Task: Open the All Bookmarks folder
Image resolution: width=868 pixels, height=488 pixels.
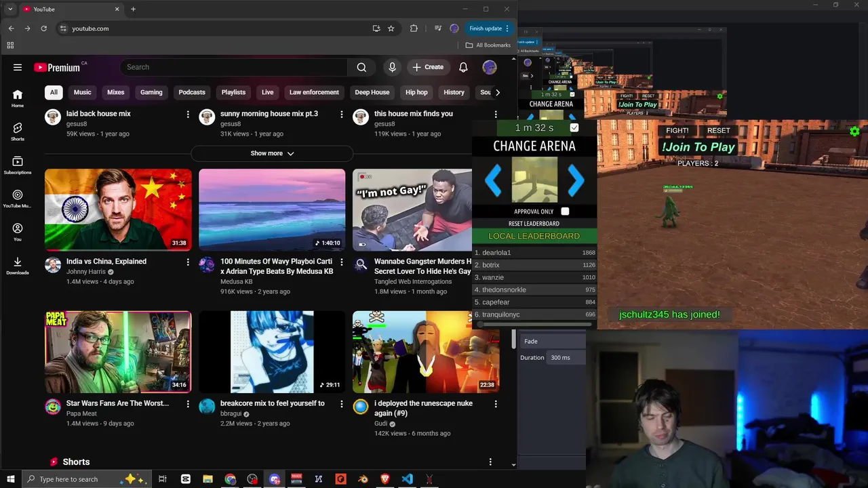Action: tap(488, 45)
